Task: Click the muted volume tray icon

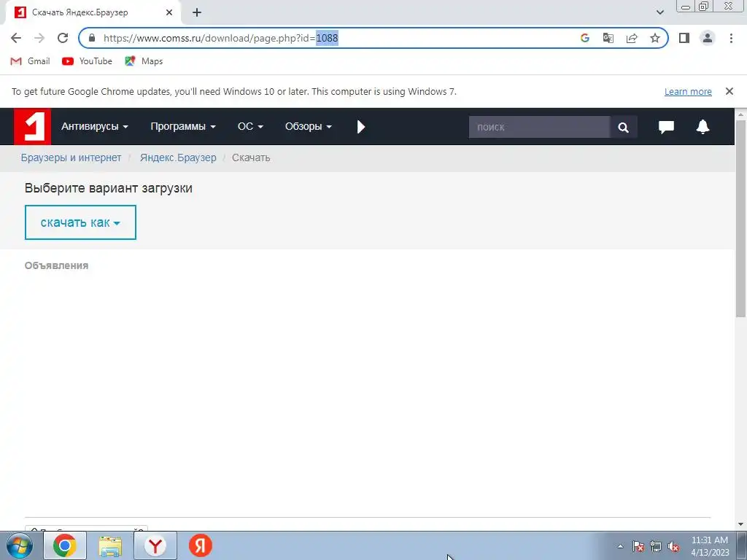Action: [673, 547]
